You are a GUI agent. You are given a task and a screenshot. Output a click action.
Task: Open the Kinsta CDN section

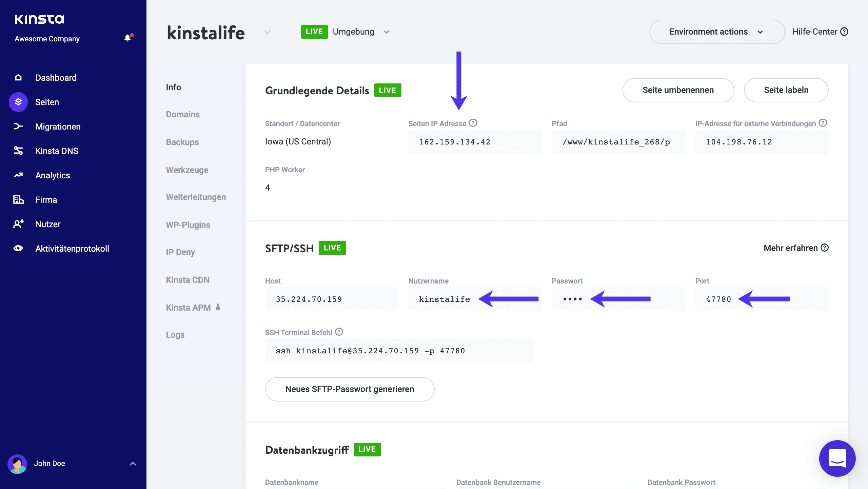tap(188, 280)
